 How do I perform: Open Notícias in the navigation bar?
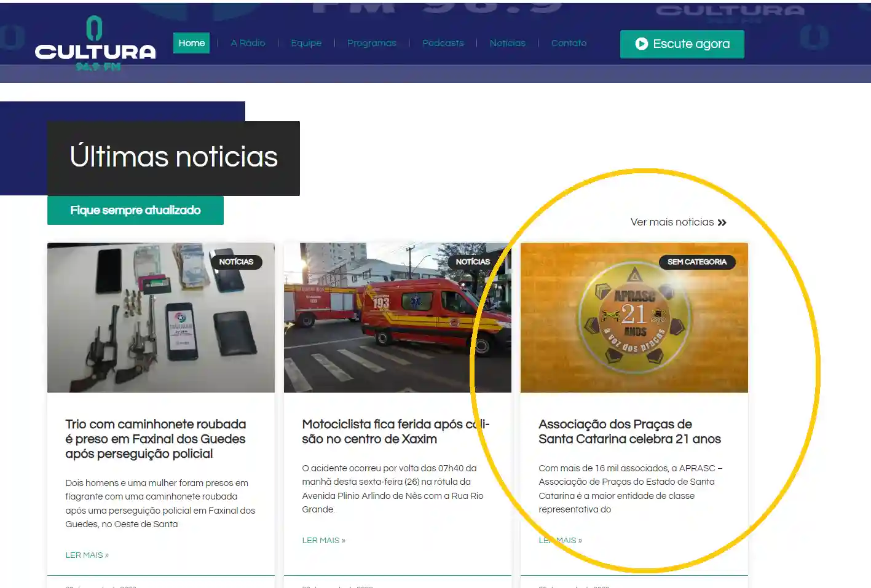pos(507,43)
